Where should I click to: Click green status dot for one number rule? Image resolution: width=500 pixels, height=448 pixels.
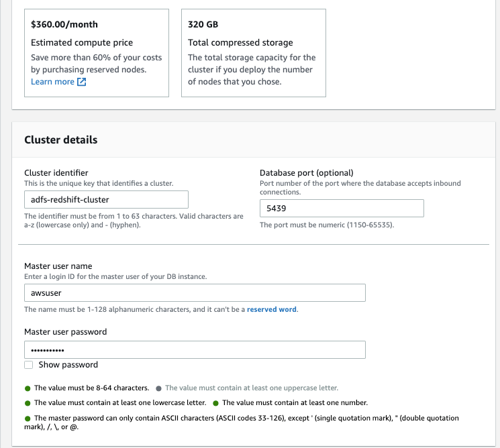[215, 403]
